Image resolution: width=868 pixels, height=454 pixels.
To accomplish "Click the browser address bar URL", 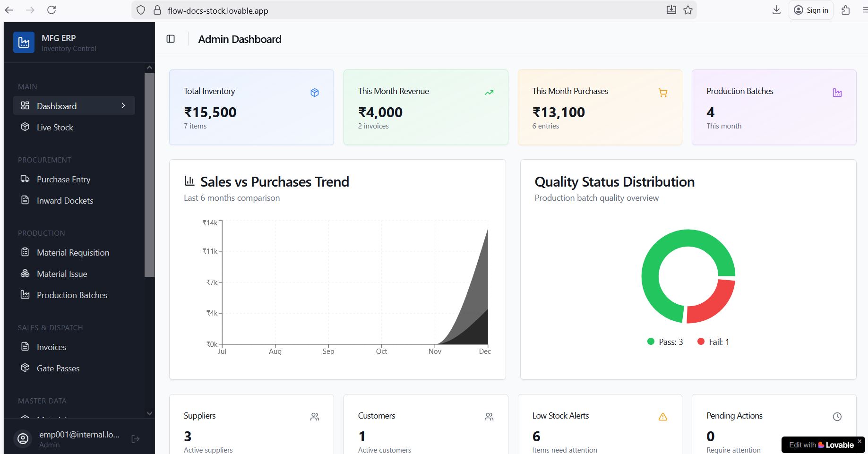I will pyautogui.click(x=218, y=10).
